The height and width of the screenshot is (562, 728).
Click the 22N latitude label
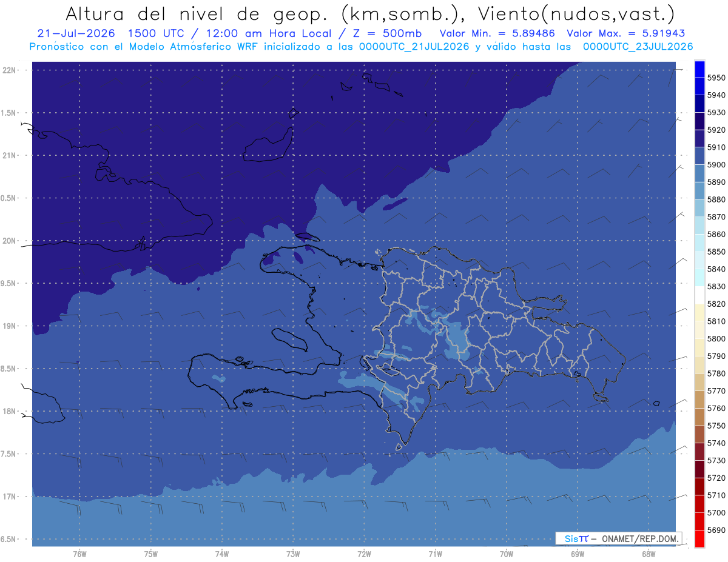pos(10,70)
